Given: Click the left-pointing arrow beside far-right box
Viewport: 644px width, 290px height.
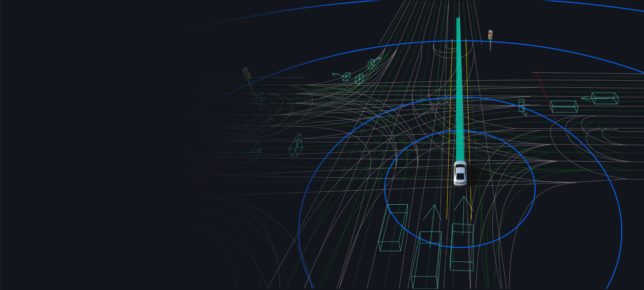Looking at the screenshot, I should click(586, 98).
